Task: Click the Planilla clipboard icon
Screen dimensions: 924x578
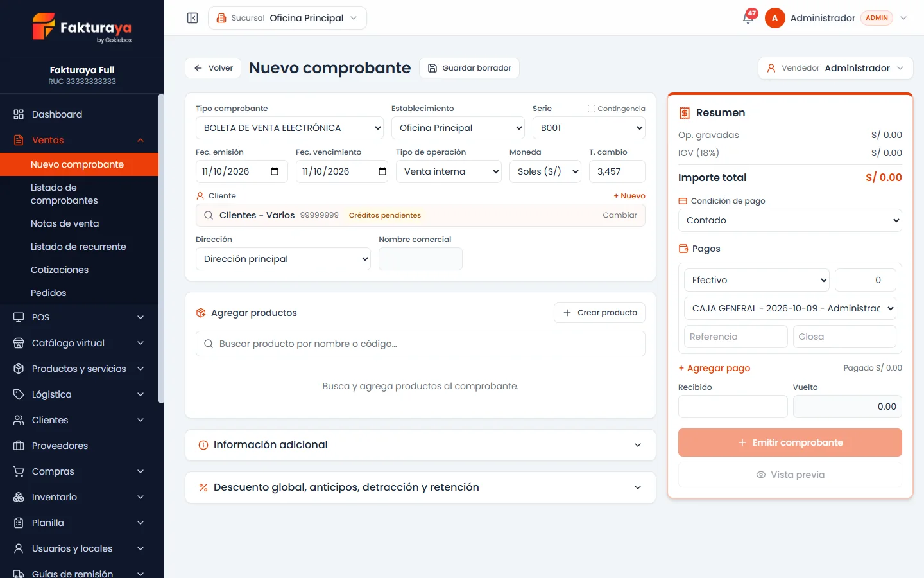Action: point(19,523)
